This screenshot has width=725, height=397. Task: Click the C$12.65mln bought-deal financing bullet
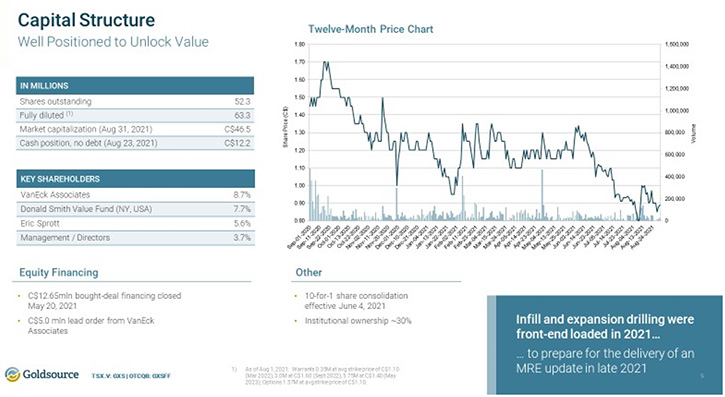tap(104, 301)
